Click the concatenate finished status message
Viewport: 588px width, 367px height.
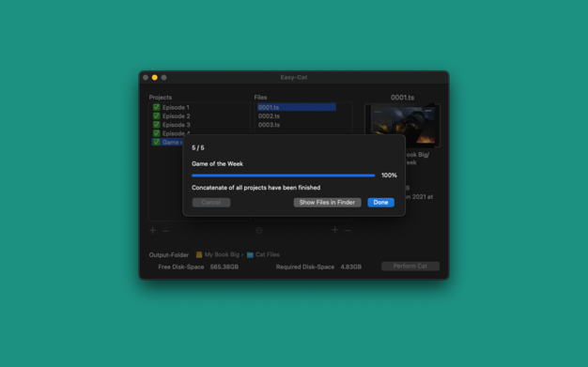pyautogui.click(x=255, y=188)
